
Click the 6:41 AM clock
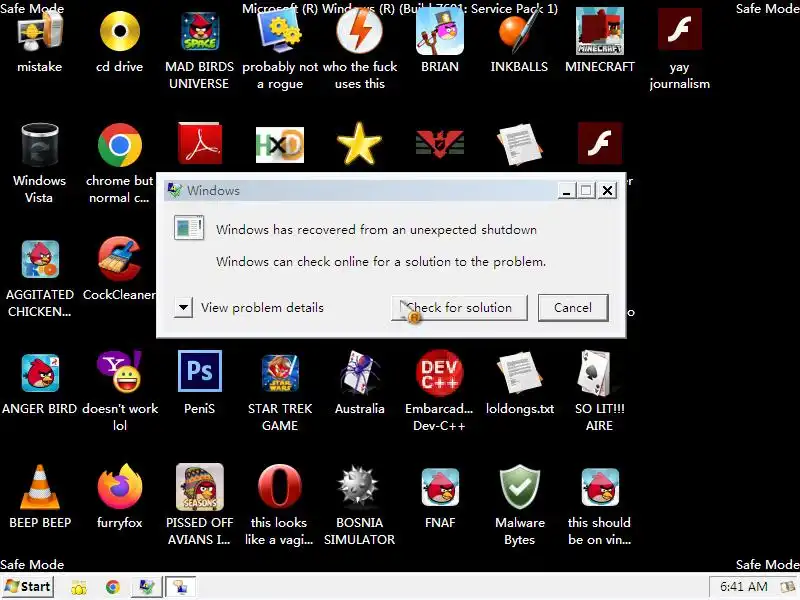click(x=743, y=587)
